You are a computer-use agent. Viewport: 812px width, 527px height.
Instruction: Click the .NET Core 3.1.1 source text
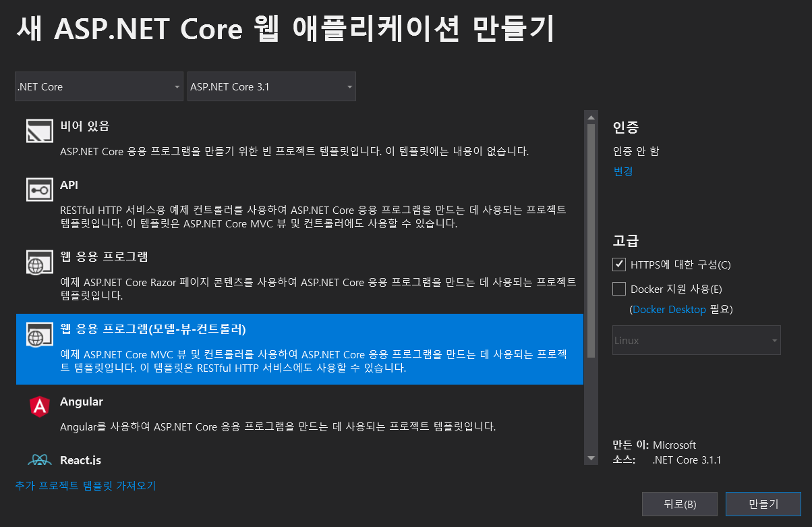pos(687,460)
